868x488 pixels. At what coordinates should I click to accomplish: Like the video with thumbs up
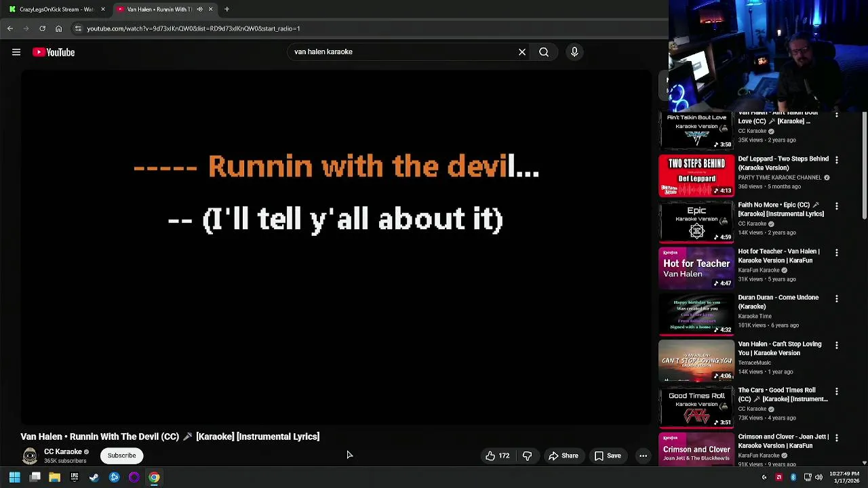pos(497,456)
